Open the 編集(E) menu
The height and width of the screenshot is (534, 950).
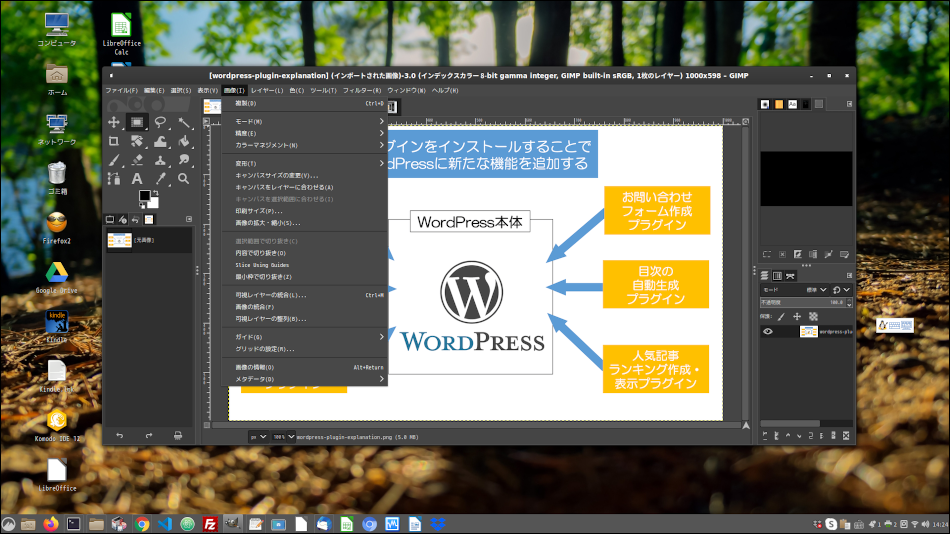click(x=154, y=90)
